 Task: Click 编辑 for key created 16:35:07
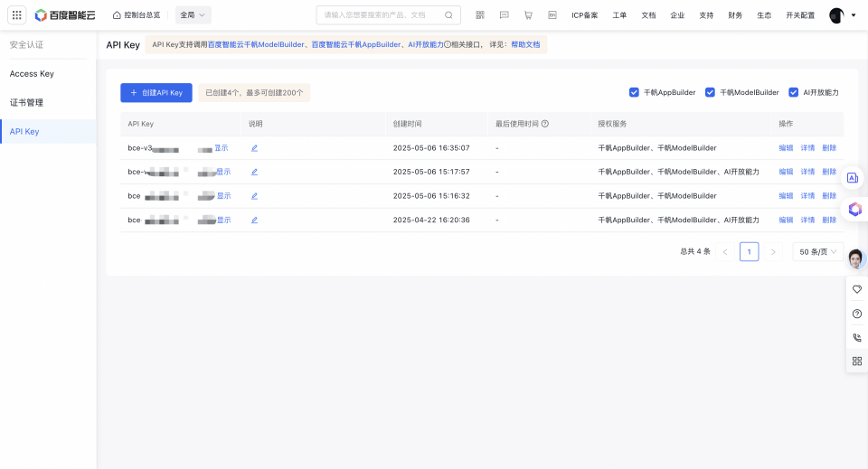click(786, 147)
